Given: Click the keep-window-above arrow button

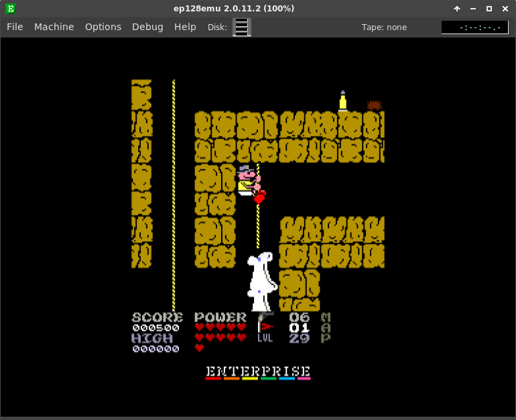Looking at the screenshot, I should coord(457,9).
